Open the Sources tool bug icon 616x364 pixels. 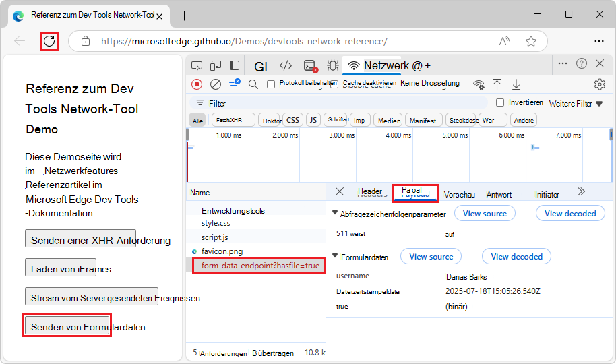coord(332,65)
